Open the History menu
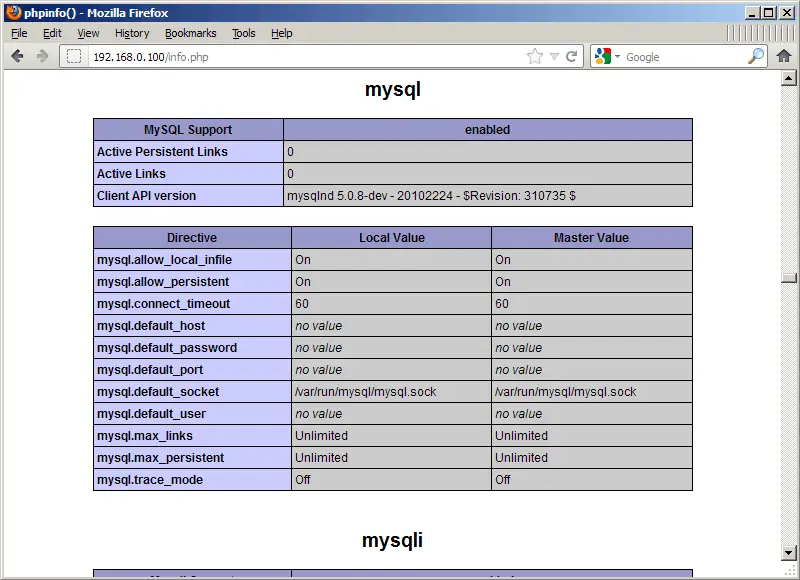 tap(132, 33)
